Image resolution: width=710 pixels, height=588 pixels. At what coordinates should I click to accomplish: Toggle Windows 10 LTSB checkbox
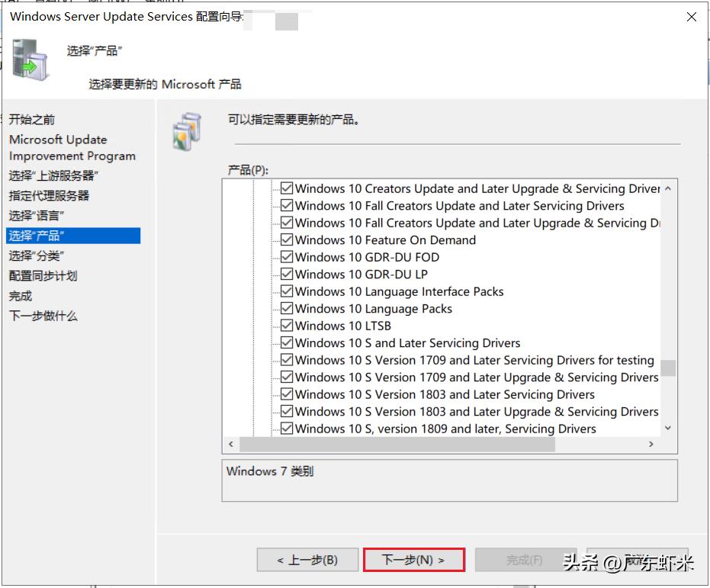[x=287, y=326]
